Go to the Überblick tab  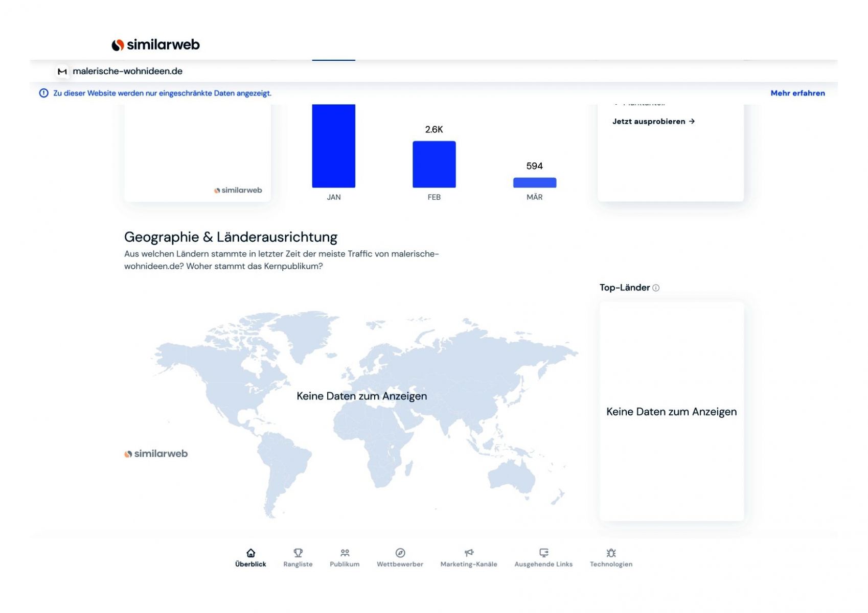(250, 558)
